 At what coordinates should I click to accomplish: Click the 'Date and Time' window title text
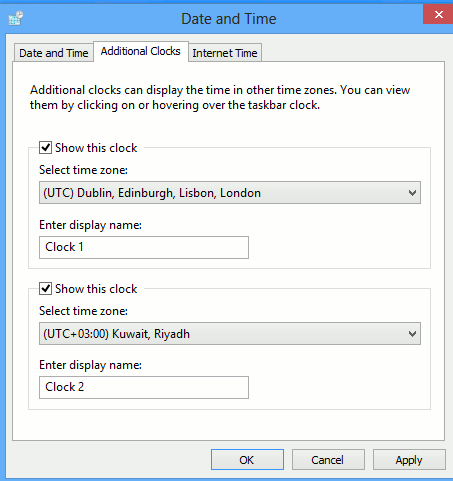tap(229, 19)
